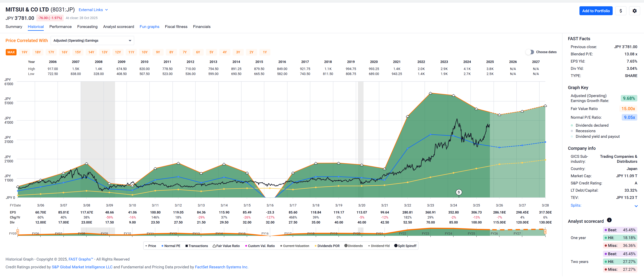
Task: Switch to the Forecasting tab
Action: 87,27
